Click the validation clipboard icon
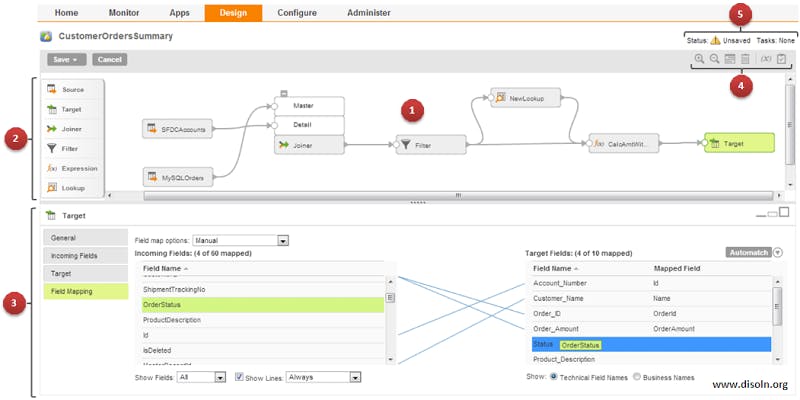This screenshot has width=800, height=400. point(781,59)
